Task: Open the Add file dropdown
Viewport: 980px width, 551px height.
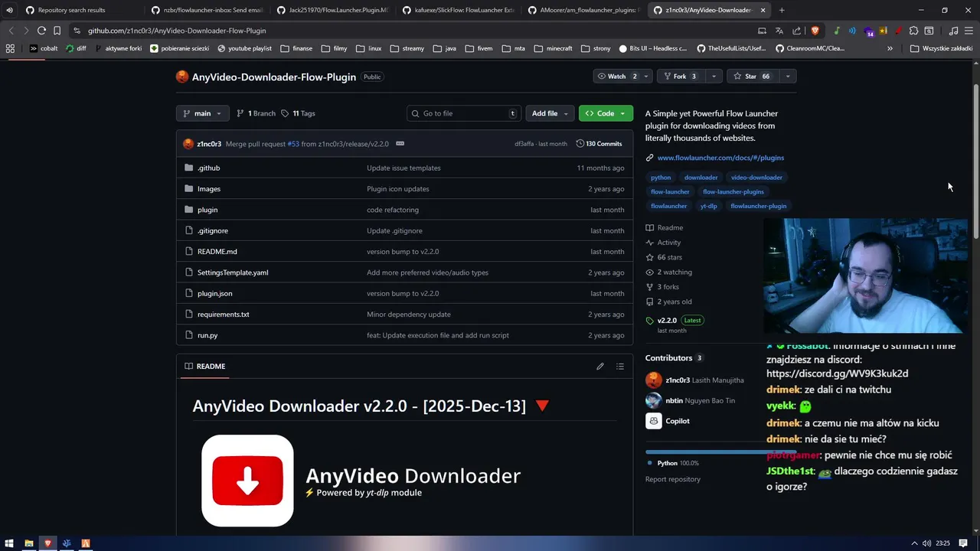Action: [550, 113]
